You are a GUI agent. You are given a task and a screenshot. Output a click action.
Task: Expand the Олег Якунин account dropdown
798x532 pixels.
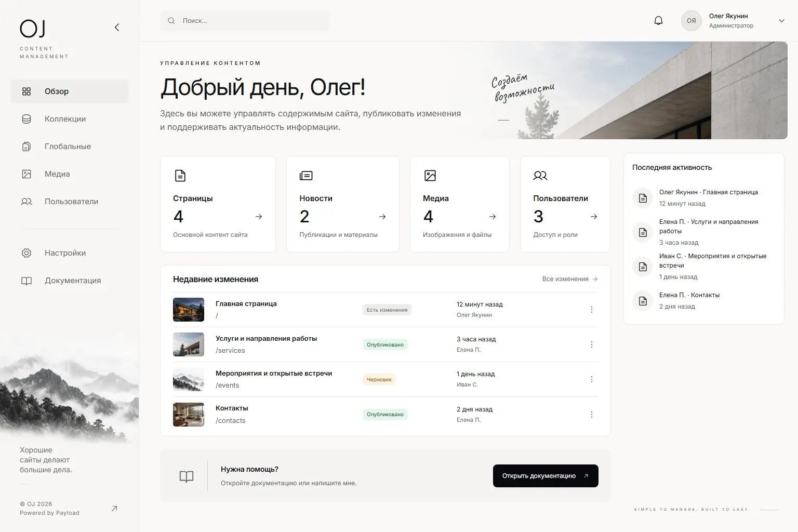tap(781, 21)
